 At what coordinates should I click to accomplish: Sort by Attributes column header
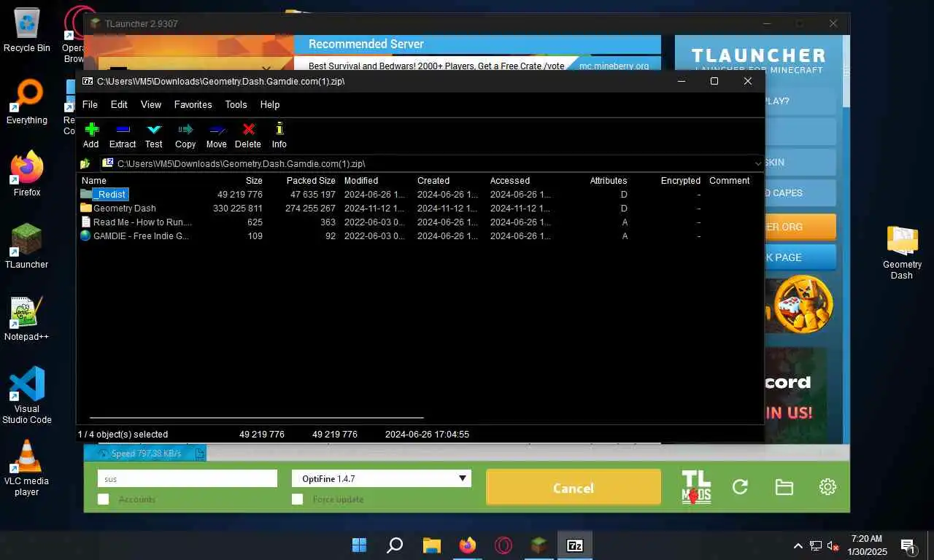tap(609, 181)
